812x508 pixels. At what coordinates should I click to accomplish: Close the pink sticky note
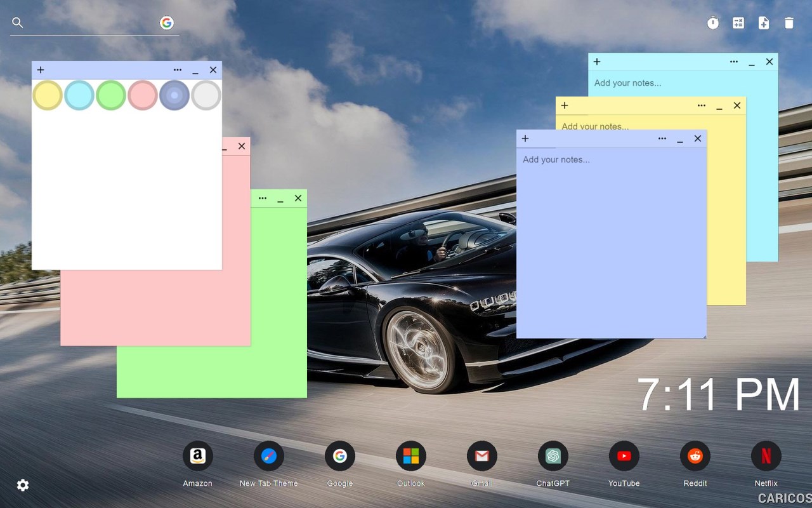[x=242, y=146]
